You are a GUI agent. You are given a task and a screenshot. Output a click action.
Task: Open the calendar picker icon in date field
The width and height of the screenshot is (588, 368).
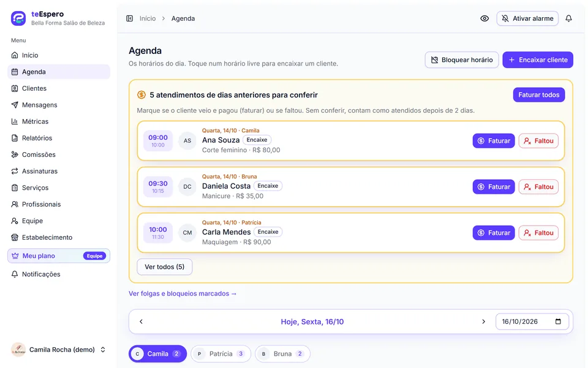tap(558, 321)
